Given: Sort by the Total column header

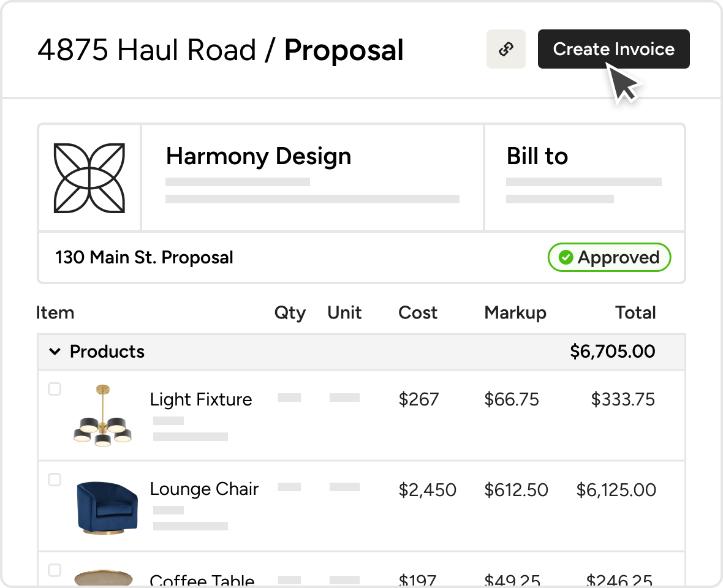Looking at the screenshot, I should 635,313.
